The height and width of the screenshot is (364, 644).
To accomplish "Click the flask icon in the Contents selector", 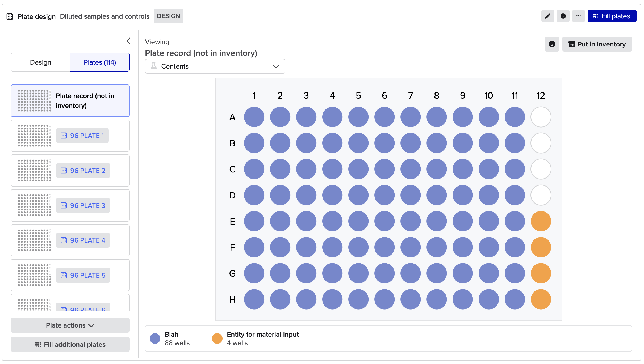I will click(x=154, y=66).
